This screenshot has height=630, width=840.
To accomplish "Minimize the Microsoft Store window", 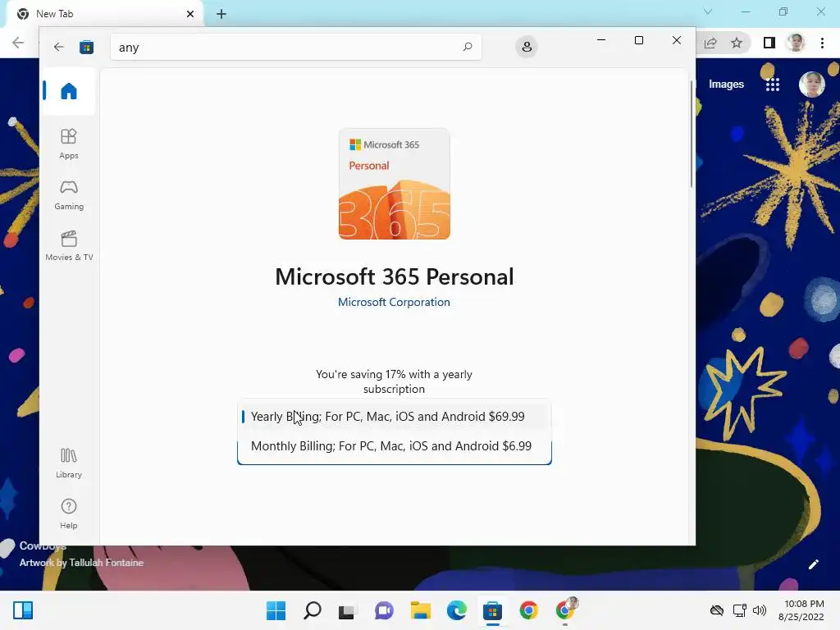I will pyautogui.click(x=601, y=40).
